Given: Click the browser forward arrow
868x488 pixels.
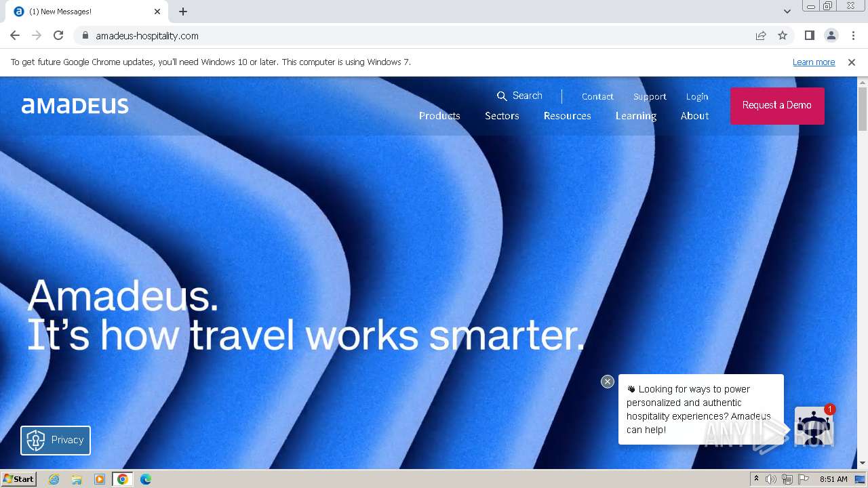Looking at the screenshot, I should coord(37,35).
